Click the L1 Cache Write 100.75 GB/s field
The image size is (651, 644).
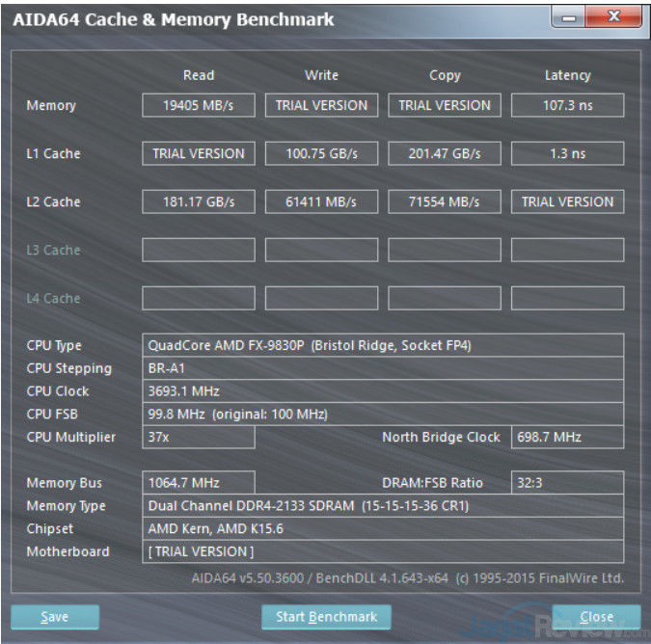click(x=321, y=153)
